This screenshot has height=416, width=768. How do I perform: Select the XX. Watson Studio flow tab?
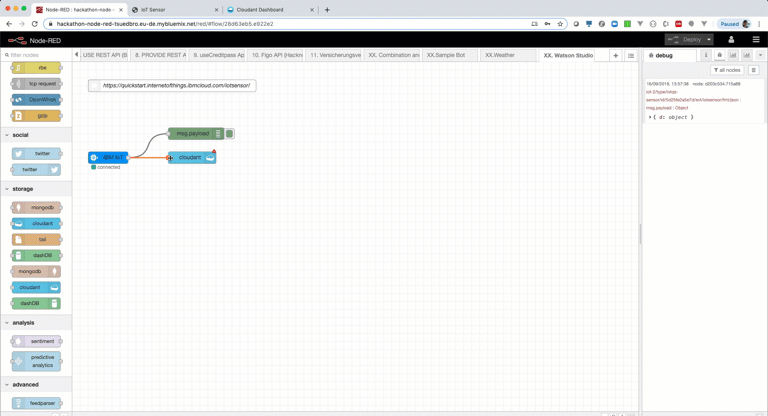point(567,55)
